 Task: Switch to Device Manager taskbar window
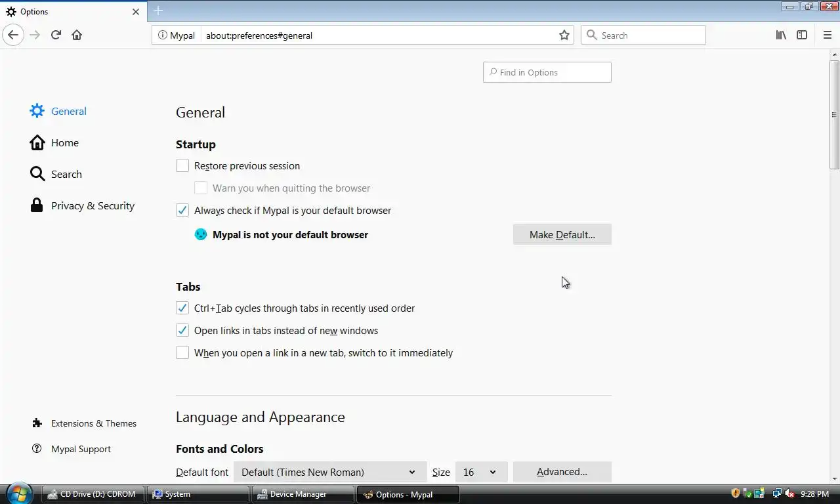(303, 494)
